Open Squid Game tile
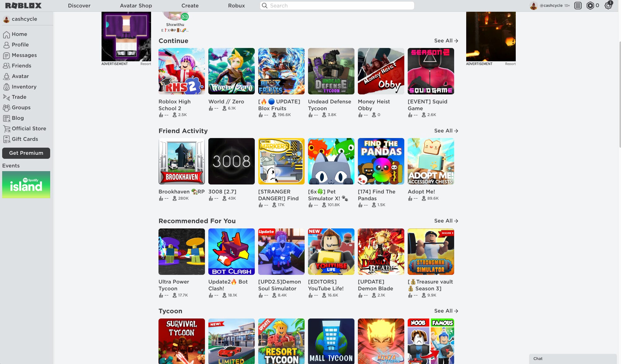Viewport: 621px width, 364px height. [431, 71]
